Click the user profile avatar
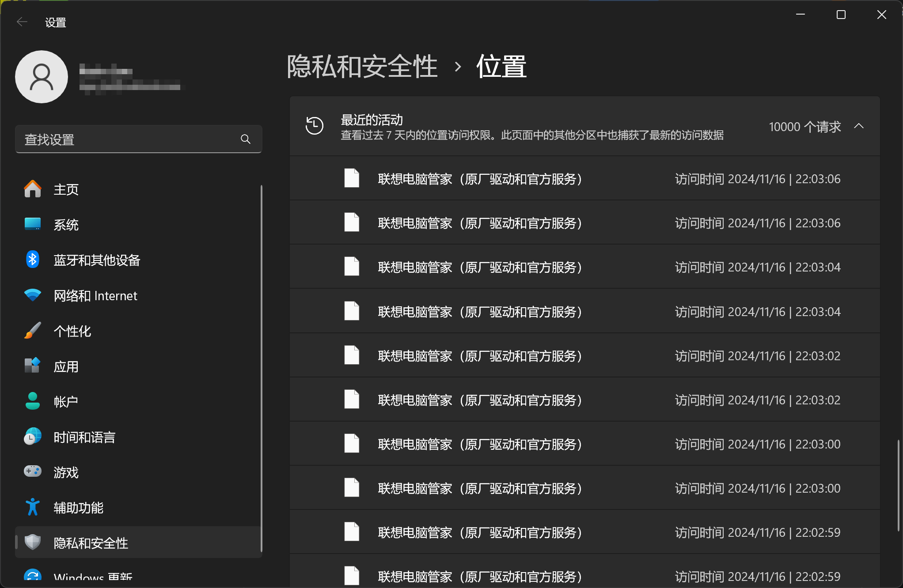The width and height of the screenshot is (903, 588). pos(42,77)
